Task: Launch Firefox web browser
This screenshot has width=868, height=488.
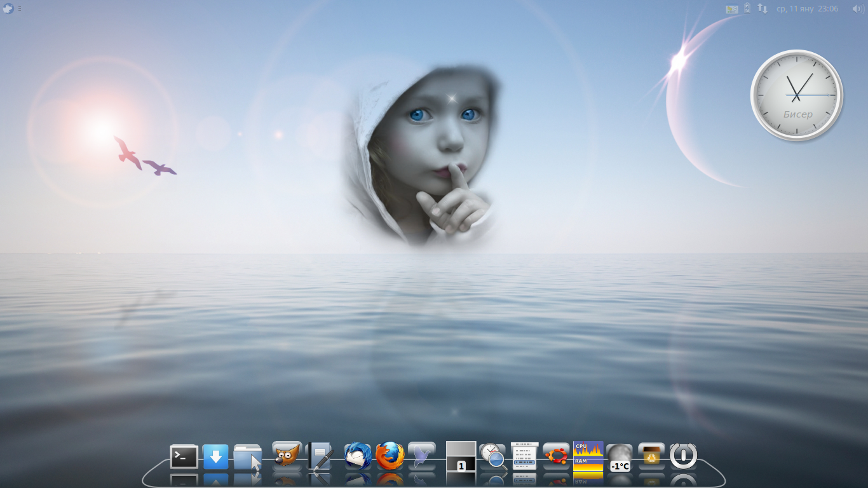Action: click(x=390, y=456)
